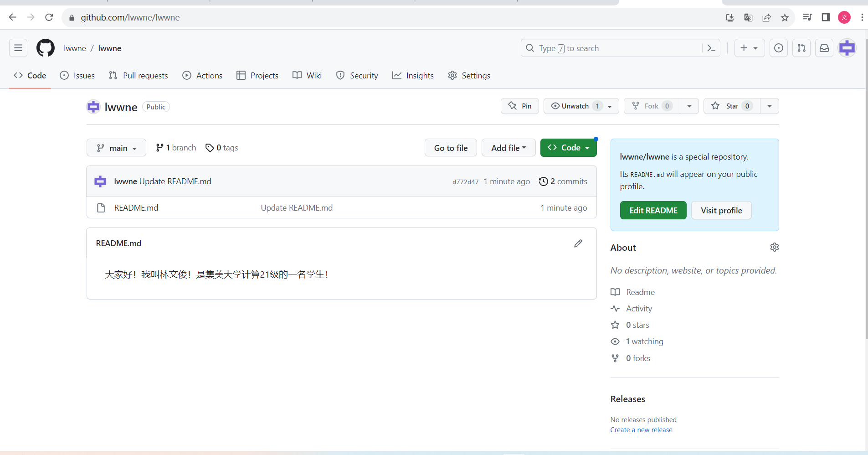Click the README.md file icon
Viewport: 868px width, 455px height.
101,208
